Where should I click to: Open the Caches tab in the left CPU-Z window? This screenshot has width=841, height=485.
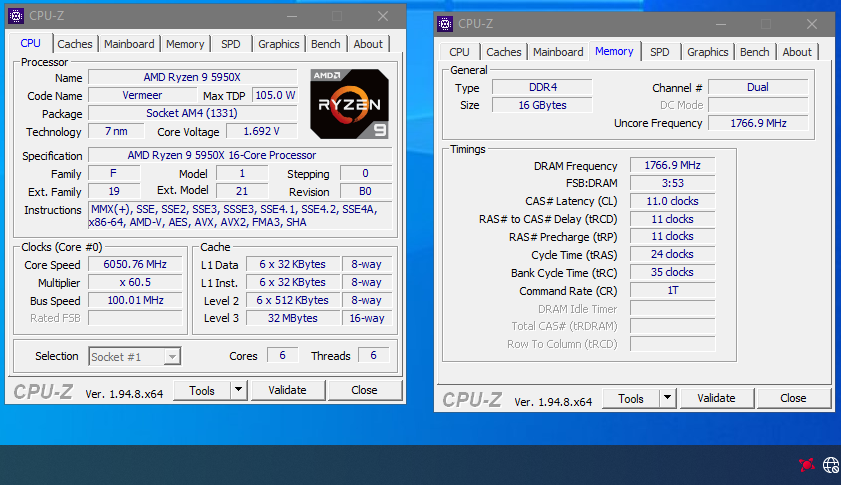point(75,44)
